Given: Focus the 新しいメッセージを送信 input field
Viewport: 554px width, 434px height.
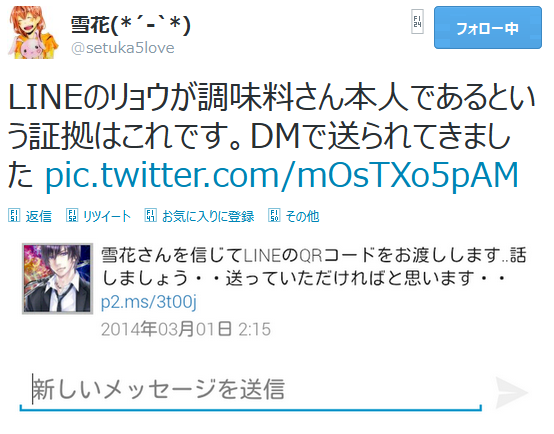Looking at the screenshot, I should [x=251, y=390].
